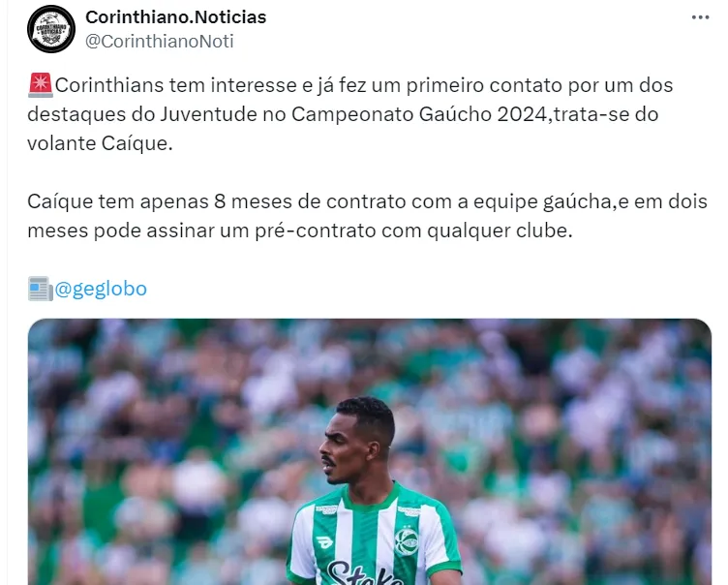Image resolution: width=728 pixels, height=585 pixels.
Task: Click the green collar of the jersey
Action: [372, 495]
